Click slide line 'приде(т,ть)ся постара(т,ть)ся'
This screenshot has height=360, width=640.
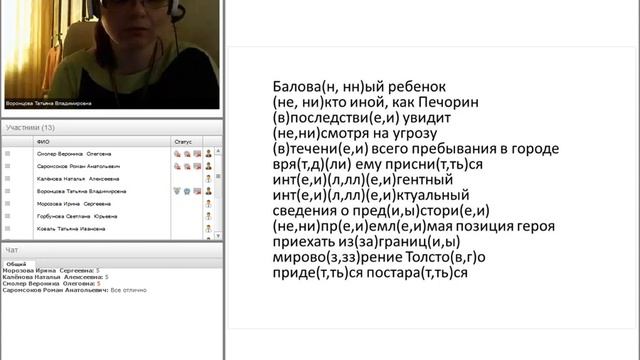tap(370, 273)
